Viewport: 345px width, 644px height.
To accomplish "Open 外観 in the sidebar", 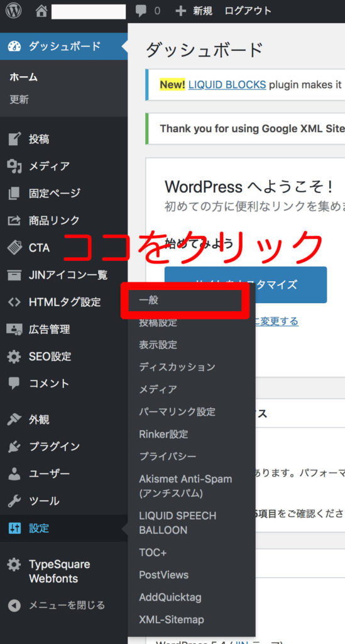I will [x=39, y=419].
